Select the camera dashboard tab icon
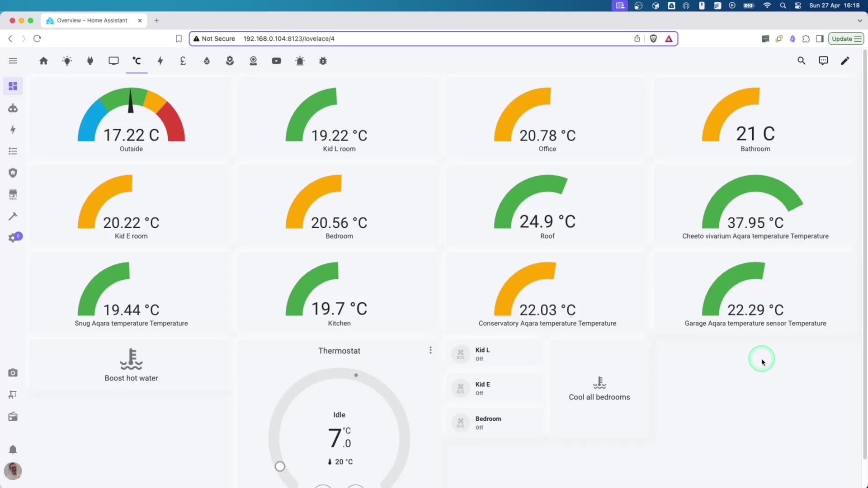 253,61
